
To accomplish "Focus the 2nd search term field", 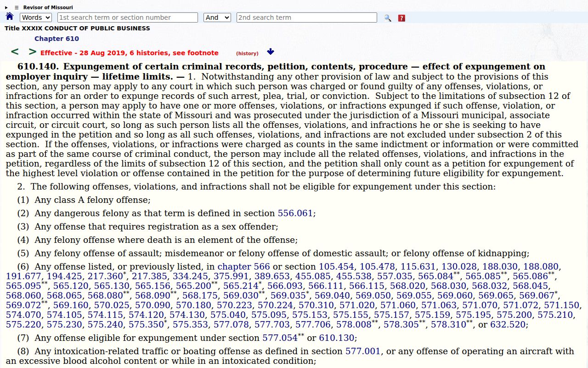I will (307, 17).
